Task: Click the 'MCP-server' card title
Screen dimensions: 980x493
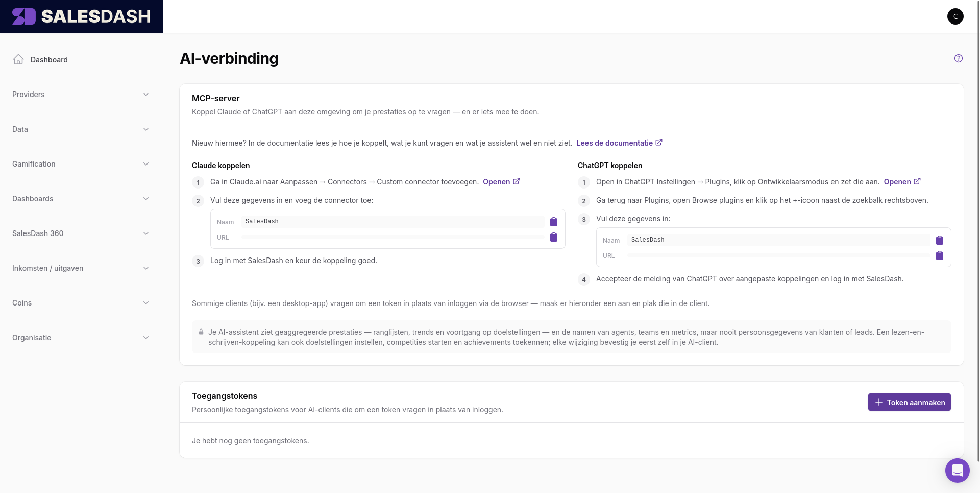Action: coord(216,98)
